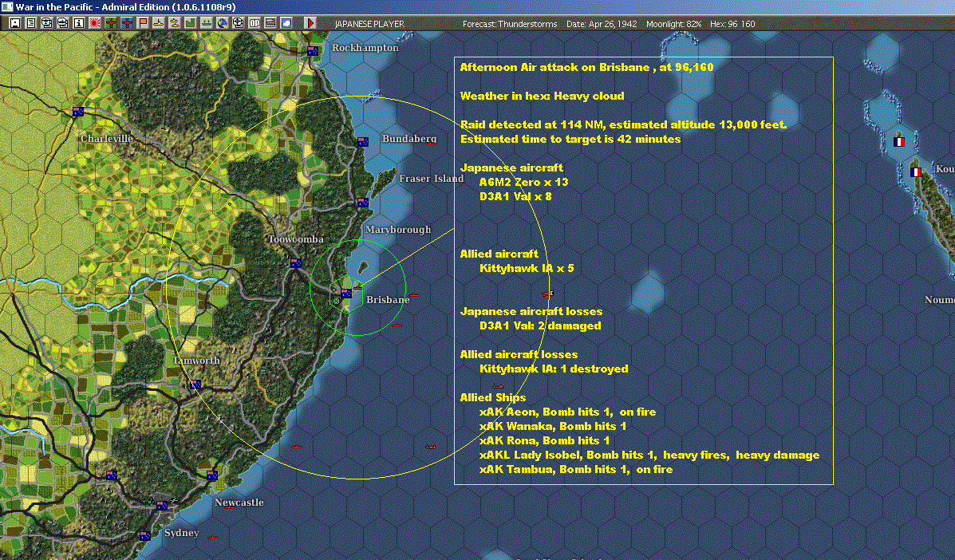This screenshot has height=560, width=955.
Task: Click the Maryborough base flag
Action: coord(363,202)
